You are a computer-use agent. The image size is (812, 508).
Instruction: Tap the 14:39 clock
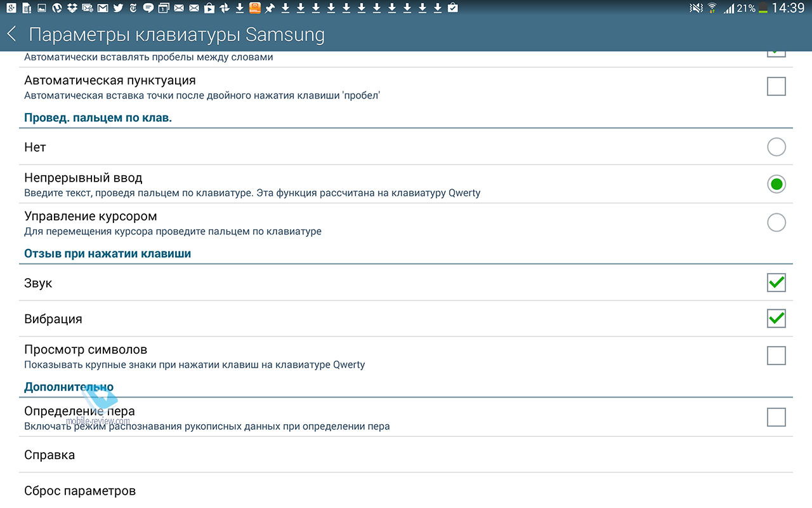[789, 8]
